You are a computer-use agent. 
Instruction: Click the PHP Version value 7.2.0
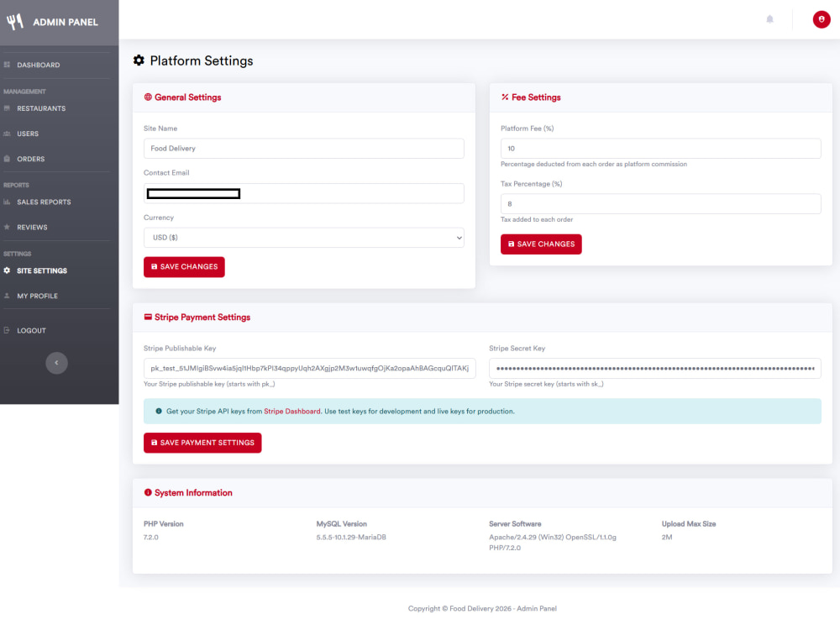pyautogui.click(x=151, y=538)
